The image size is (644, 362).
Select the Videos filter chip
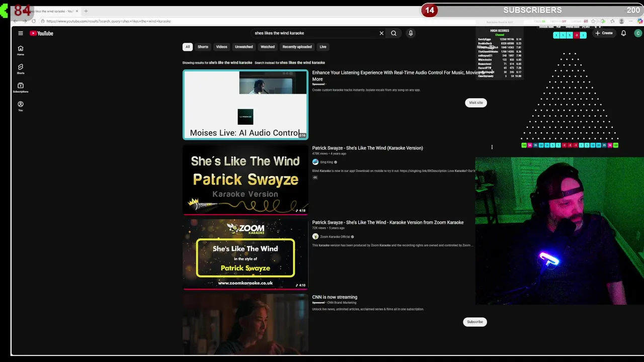(221, 47)
